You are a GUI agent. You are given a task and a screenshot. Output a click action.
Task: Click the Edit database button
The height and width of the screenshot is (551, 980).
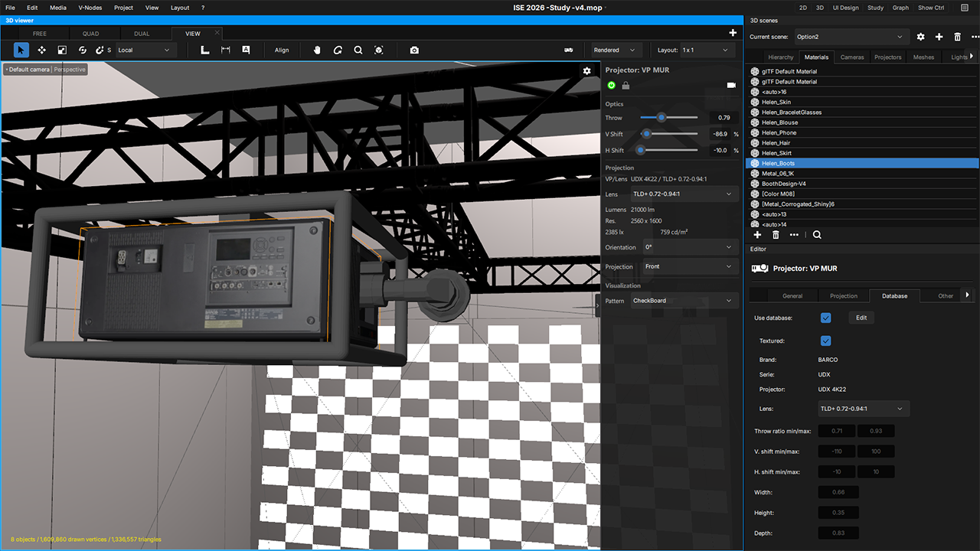(x=861, y=318)
